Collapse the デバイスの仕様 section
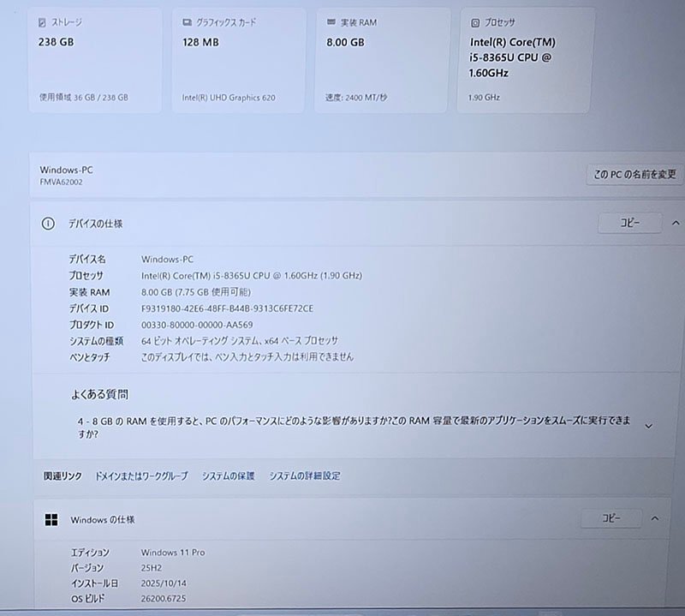The height and width of the screenshot is (616, 685). pyautogui.click(x=676, y=223)
